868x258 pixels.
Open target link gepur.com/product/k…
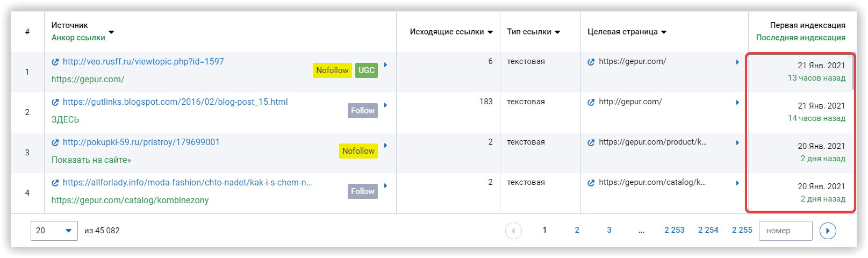pyautogui.click(x=653, y=142)
